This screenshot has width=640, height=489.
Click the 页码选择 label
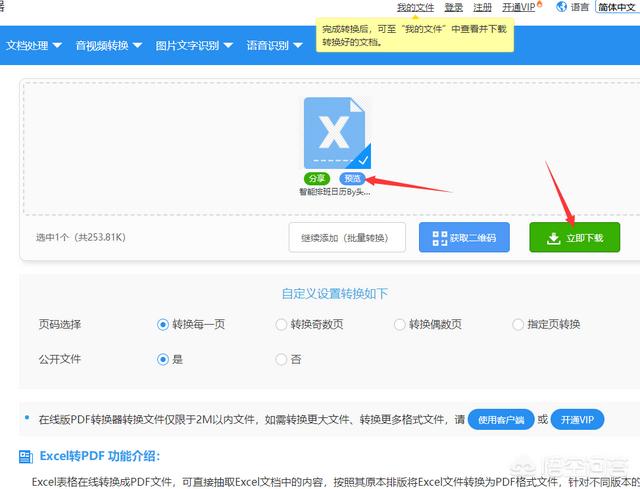click(x=60, y=325)
